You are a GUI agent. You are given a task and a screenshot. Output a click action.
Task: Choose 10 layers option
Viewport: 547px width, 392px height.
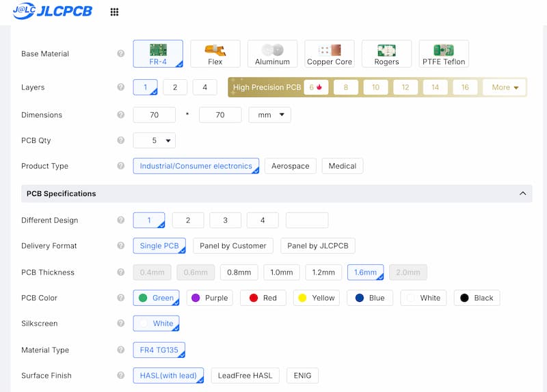click(375, 87)
